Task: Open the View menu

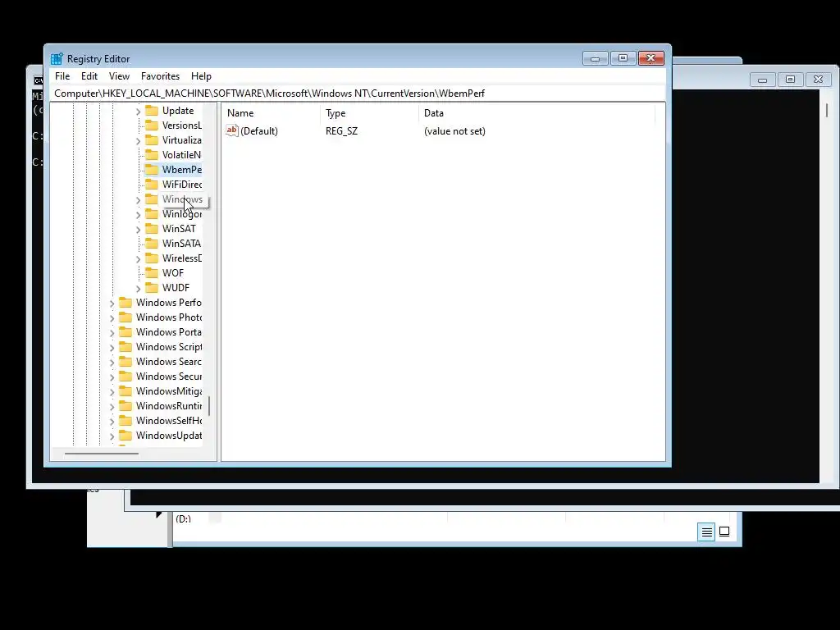Action: pos(119,76)
